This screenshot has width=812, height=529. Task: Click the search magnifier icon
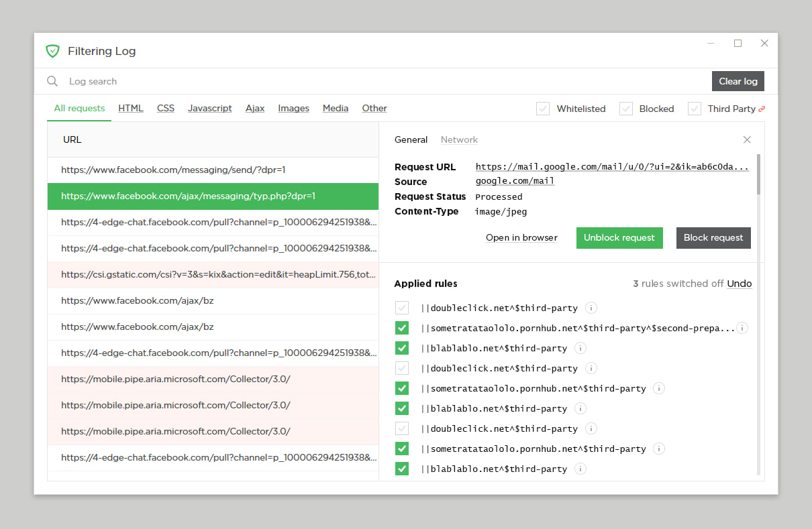(x=52, y=81)
